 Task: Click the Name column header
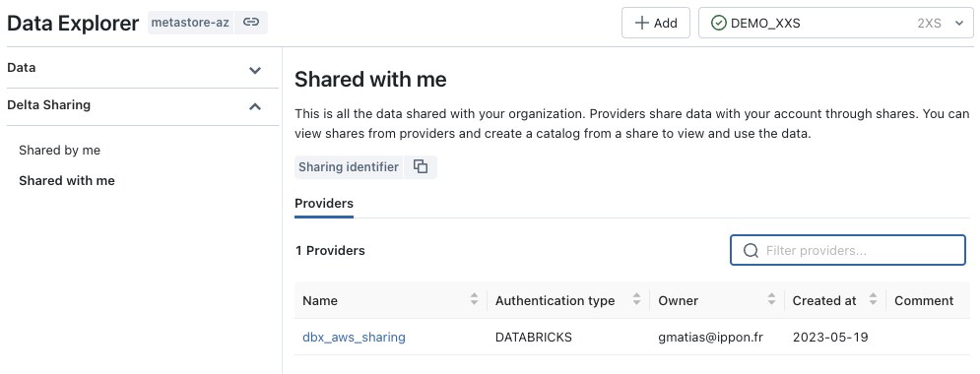tap(320, 300)
